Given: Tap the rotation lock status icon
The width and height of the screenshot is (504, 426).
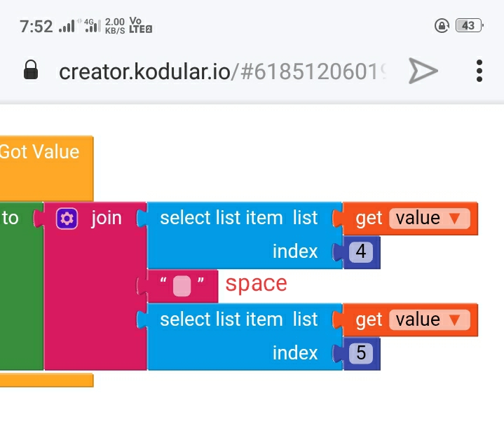Looking at the screenshot, I should tap(442, 25).
